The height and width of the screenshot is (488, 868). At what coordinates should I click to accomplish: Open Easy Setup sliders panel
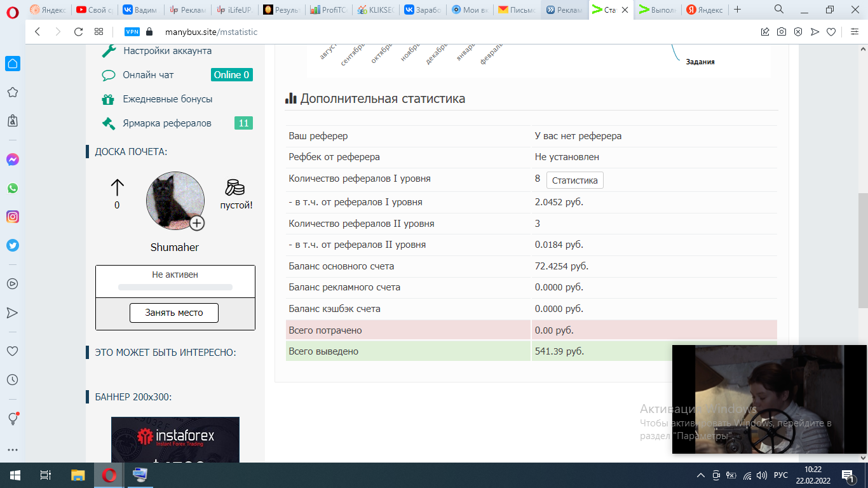[x=854, y=32]
